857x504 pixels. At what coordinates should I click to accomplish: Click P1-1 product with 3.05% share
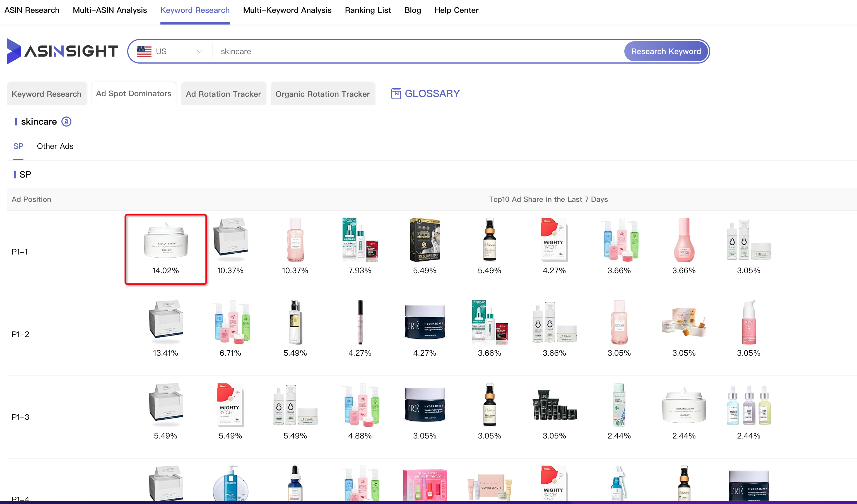tap(748, 240)
